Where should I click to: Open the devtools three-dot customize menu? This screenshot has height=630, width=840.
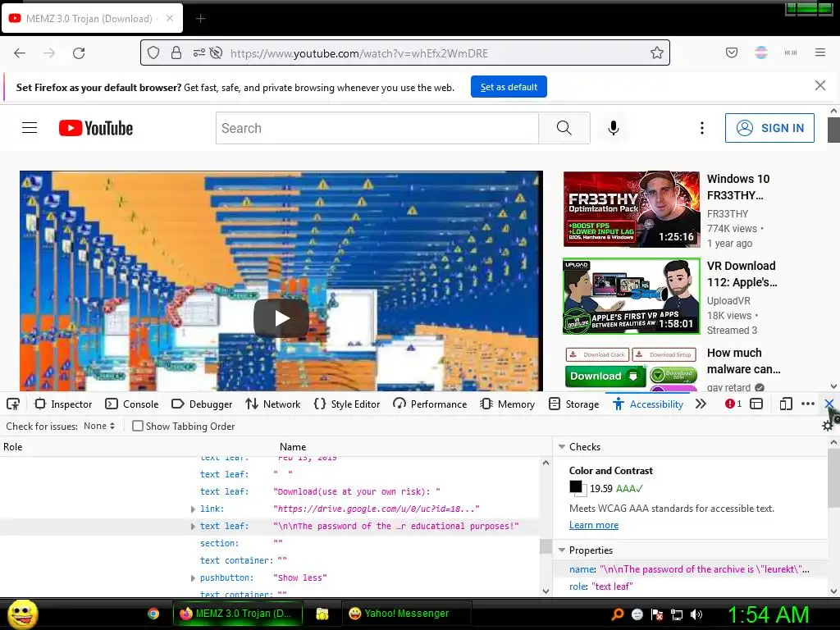tap(808, 404)
